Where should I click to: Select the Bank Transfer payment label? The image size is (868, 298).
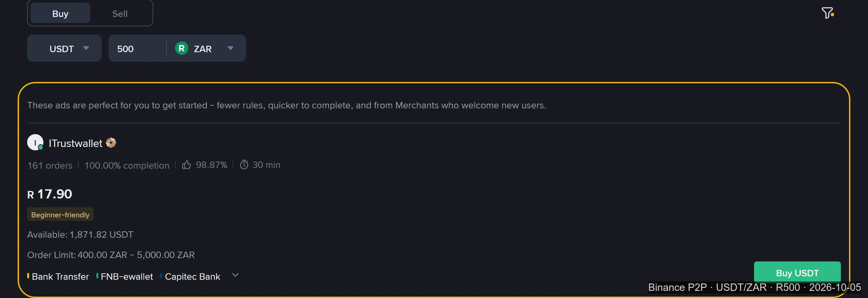60,277
